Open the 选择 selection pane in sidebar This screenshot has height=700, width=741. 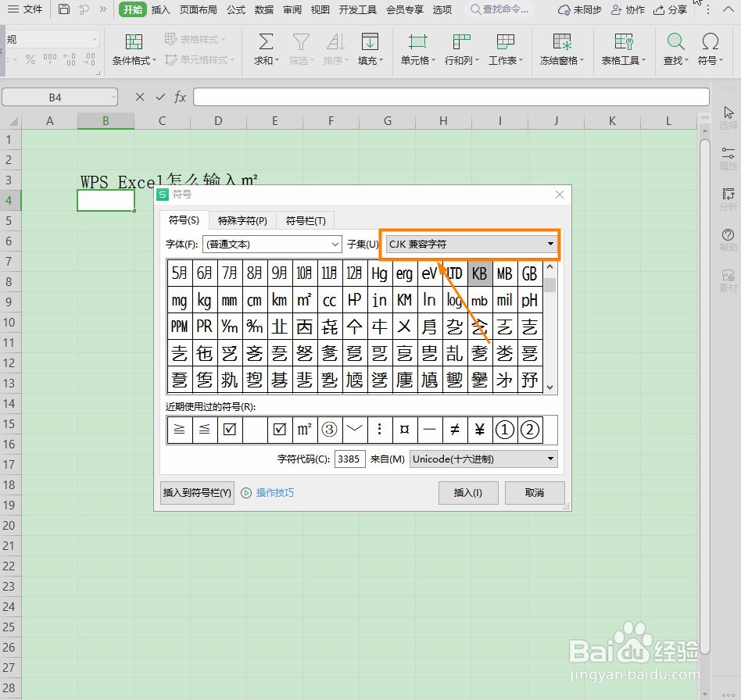(x=728, y=118)
